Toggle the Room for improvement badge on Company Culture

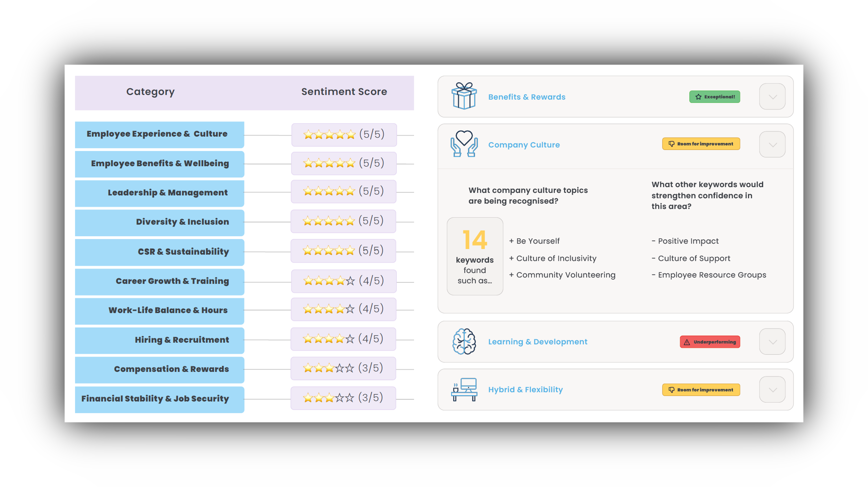701,144
